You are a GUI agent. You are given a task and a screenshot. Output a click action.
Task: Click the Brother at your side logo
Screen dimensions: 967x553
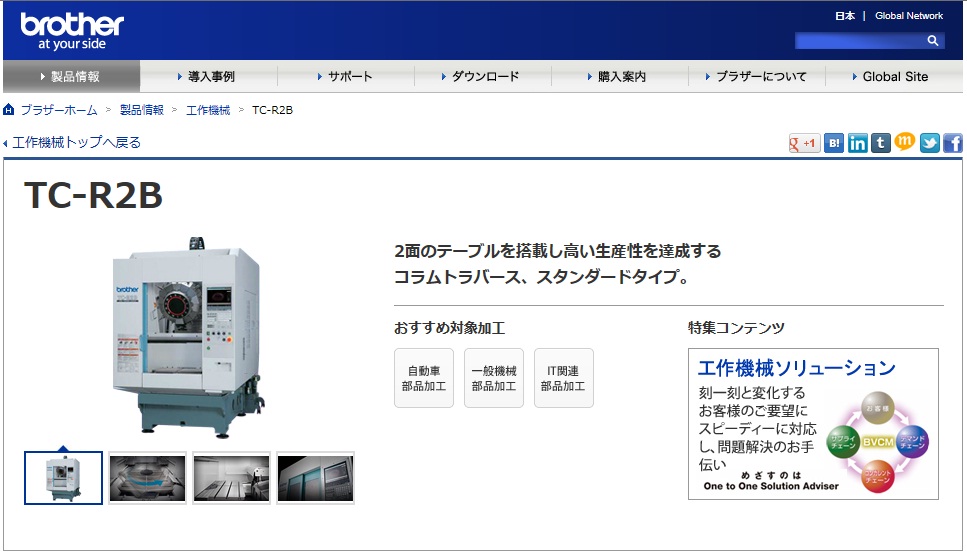tap(72, 31)
